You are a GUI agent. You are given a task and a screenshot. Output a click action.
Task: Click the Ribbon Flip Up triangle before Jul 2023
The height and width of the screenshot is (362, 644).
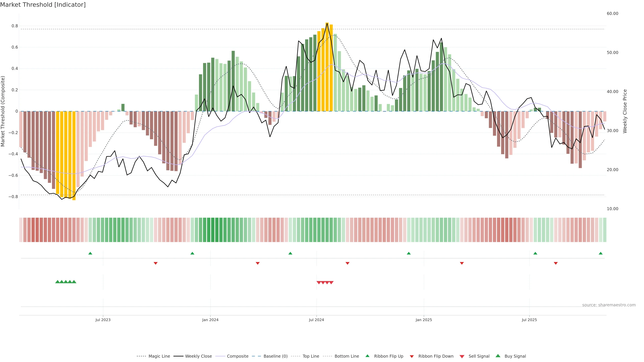coord(90,253)
